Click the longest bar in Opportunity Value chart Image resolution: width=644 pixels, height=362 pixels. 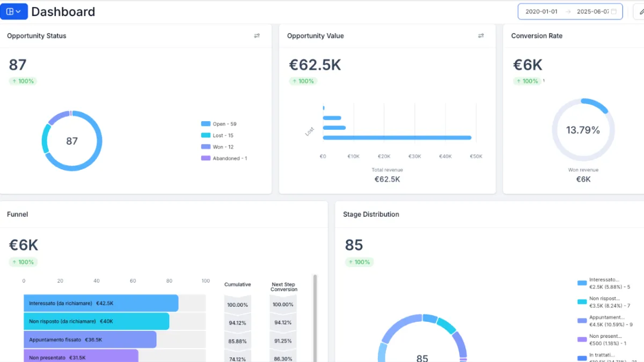coord(397,138)
